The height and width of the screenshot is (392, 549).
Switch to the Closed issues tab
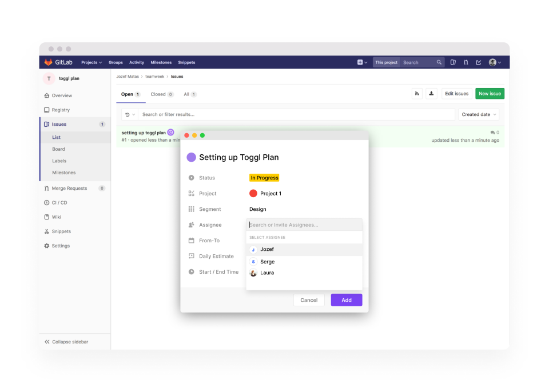(x=162, y=94)
